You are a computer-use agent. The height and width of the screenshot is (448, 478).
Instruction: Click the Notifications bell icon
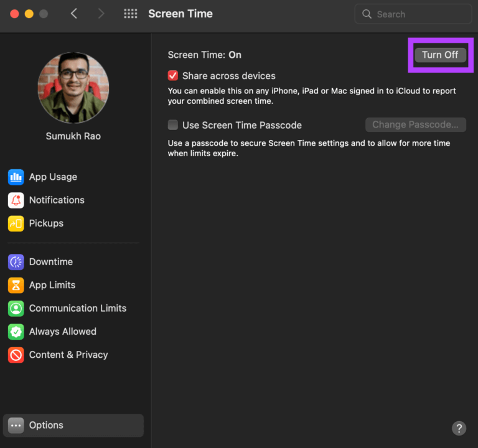click(16, 200)
